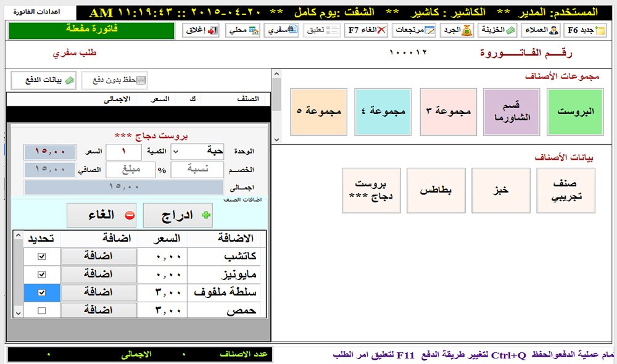The image size is (617, 364).
Task: Open the returns (مرتجعات) function
Action: (415, 30)
